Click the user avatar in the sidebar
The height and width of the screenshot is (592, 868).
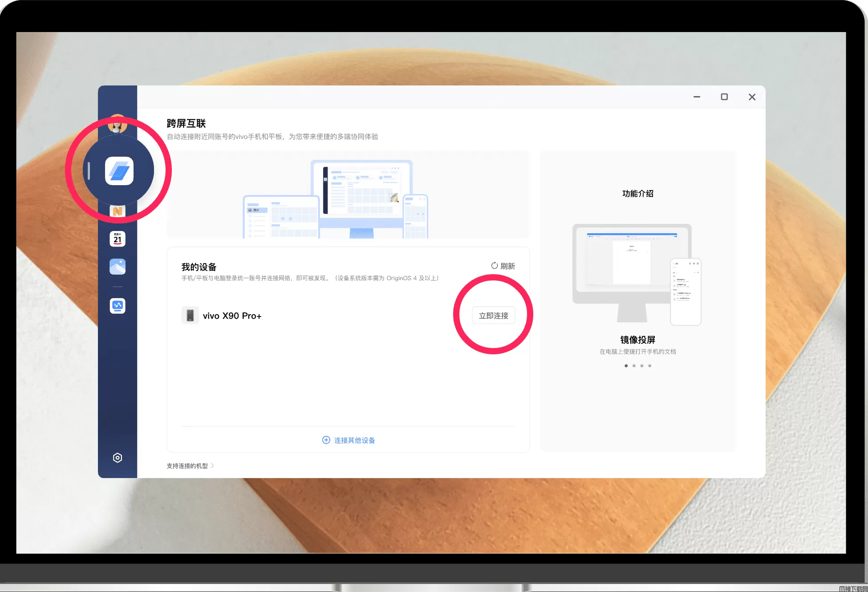pos(118,125)
